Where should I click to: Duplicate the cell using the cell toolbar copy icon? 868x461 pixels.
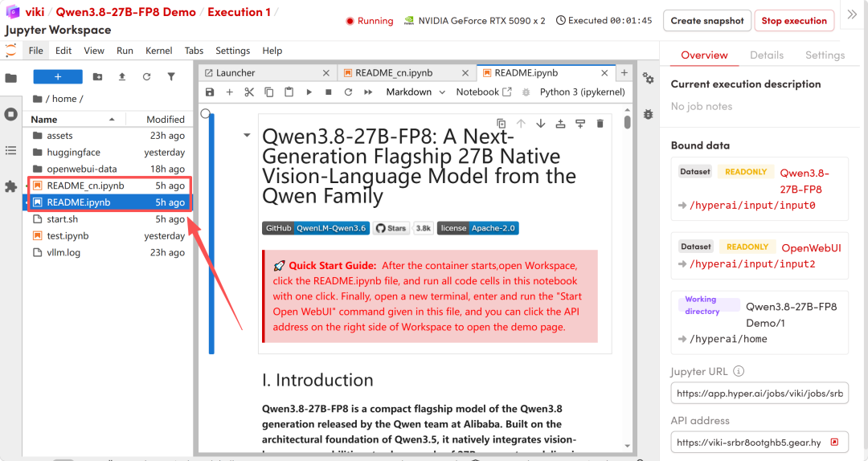click(501, 124)
